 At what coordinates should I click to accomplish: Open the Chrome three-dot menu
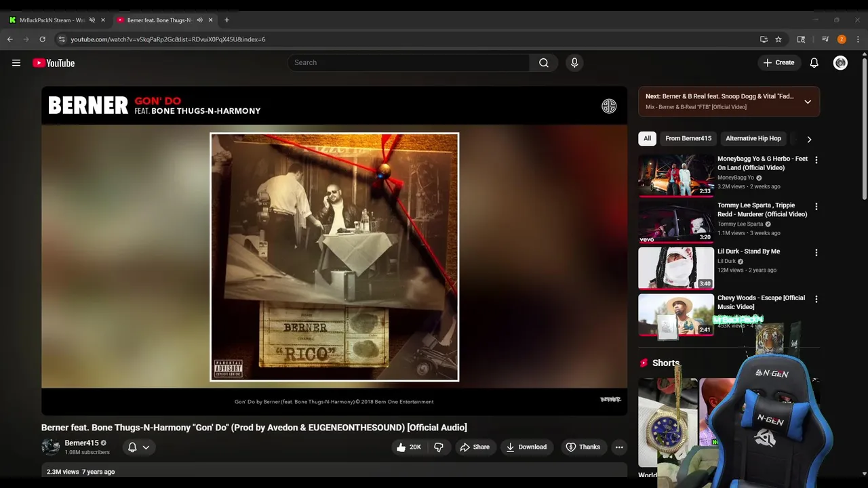coord(858,39)
